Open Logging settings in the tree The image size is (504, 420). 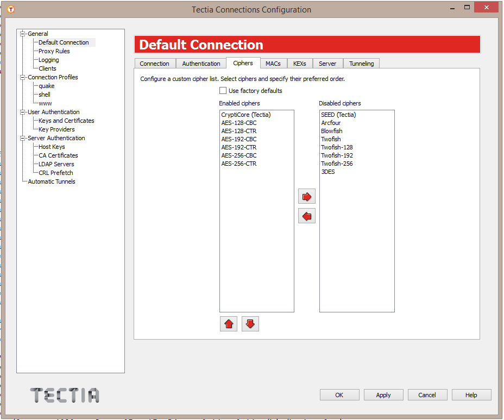point(48,60)
